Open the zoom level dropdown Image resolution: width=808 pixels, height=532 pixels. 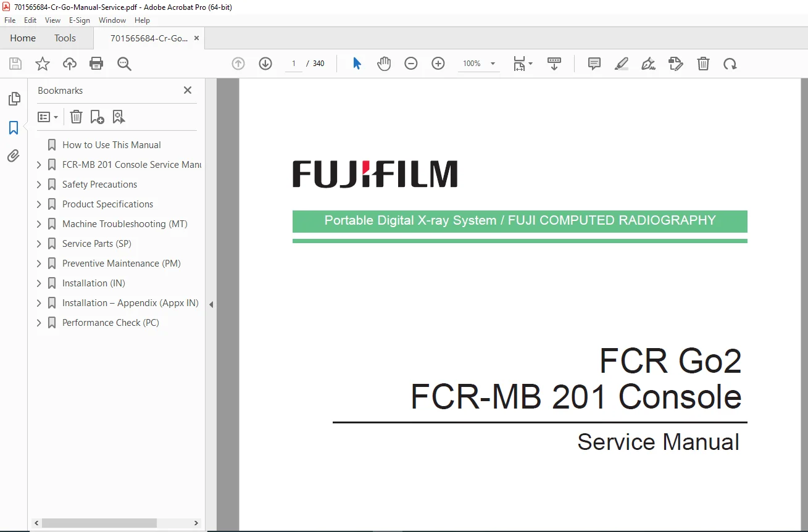(x=493, y=64)
